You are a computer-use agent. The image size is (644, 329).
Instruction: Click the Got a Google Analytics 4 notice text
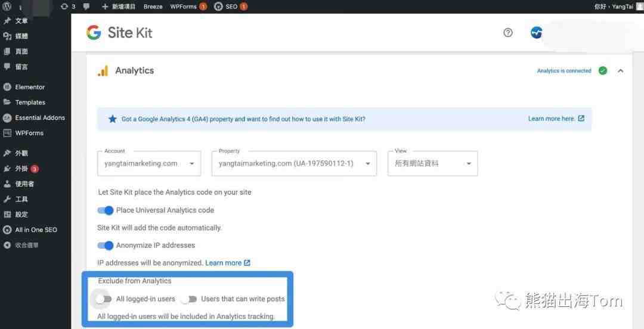(x=243, y=119)
